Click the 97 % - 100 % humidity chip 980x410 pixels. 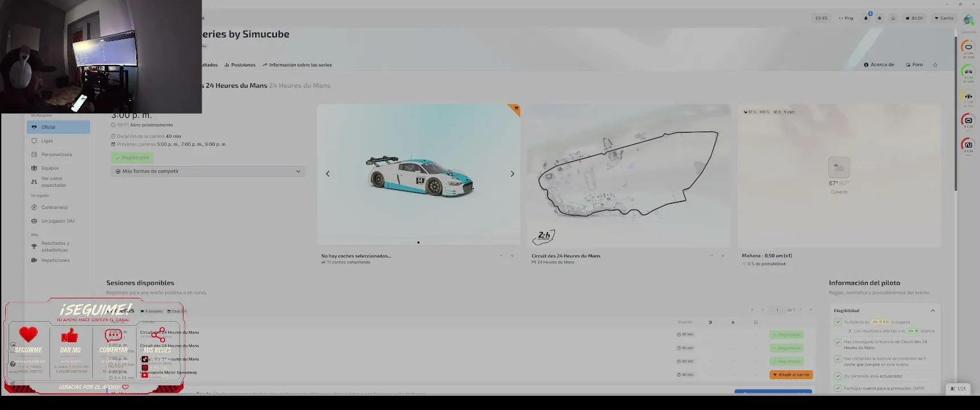(x=757, y=112)
